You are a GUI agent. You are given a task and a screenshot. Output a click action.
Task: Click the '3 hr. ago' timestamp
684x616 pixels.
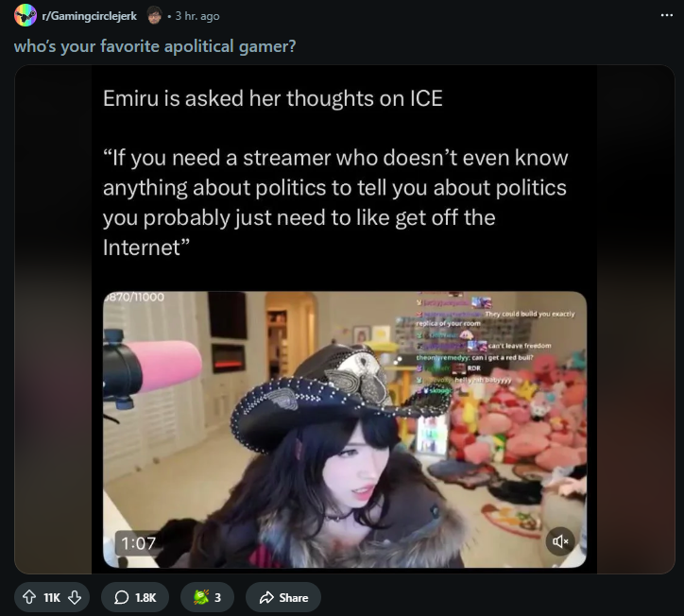197,16
